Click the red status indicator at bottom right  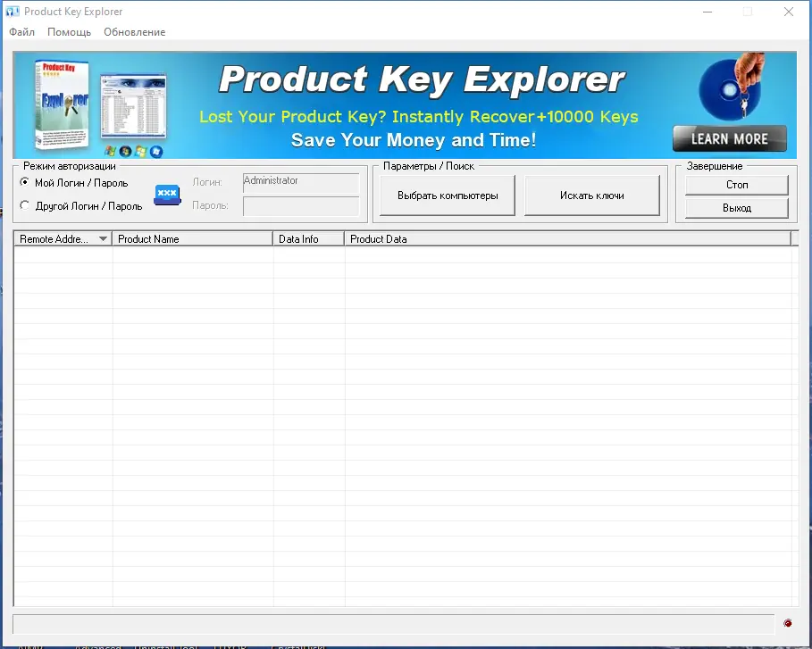[x=787, y=622]
